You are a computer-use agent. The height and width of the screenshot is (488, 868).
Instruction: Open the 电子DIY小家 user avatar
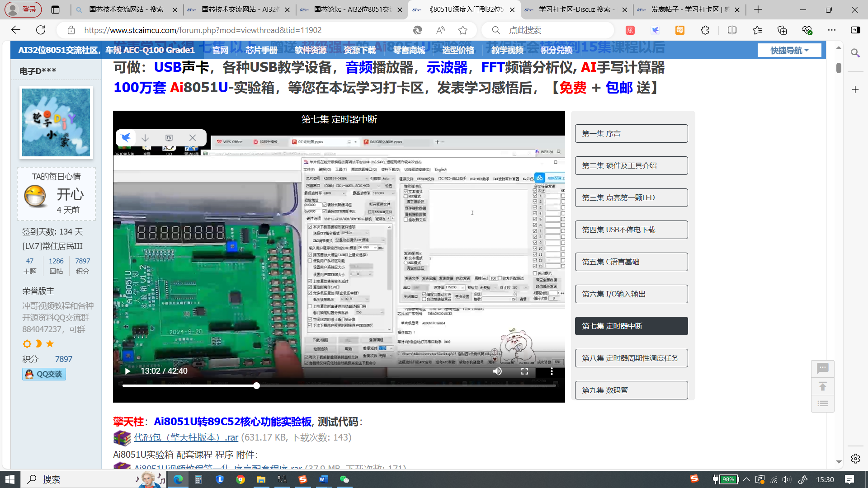click(x=56, y=122)
